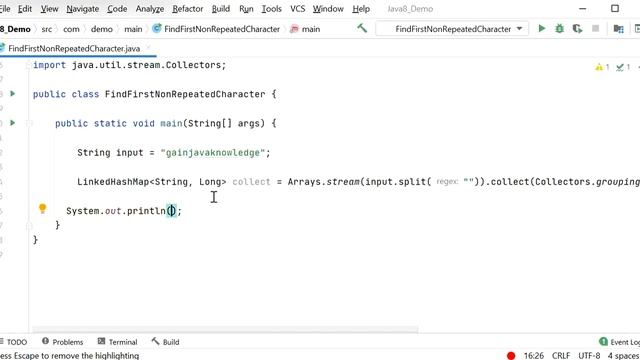The height and width of the screenshot is (360, 640).
Task: Open the Navigate menu
Action: (x=82, y=9)
